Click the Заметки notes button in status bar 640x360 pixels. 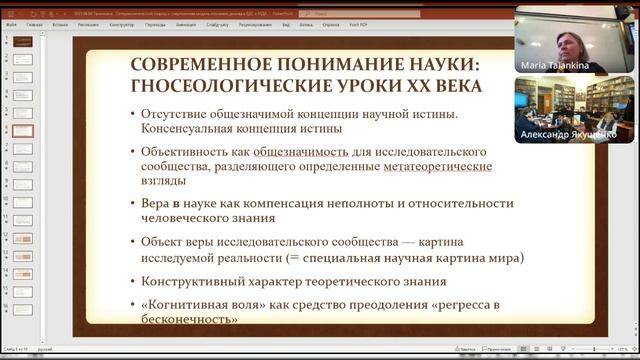pos(465,349)
